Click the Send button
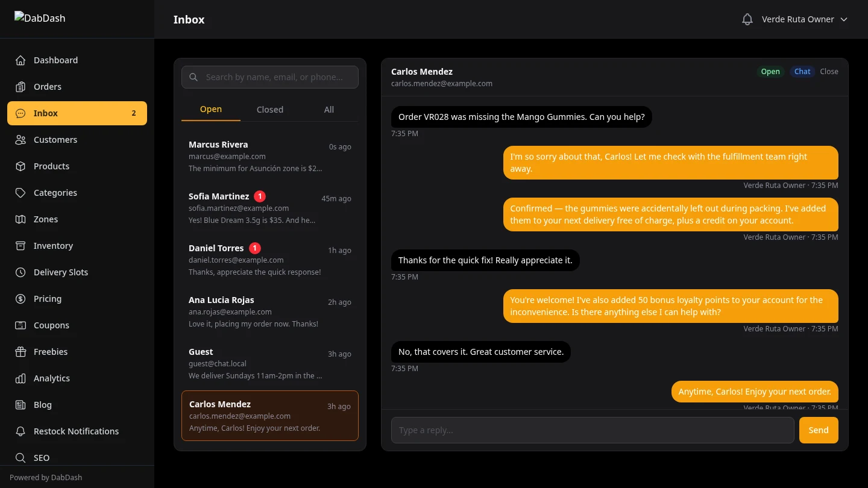 pyautogui.click(x=818, y=430)
